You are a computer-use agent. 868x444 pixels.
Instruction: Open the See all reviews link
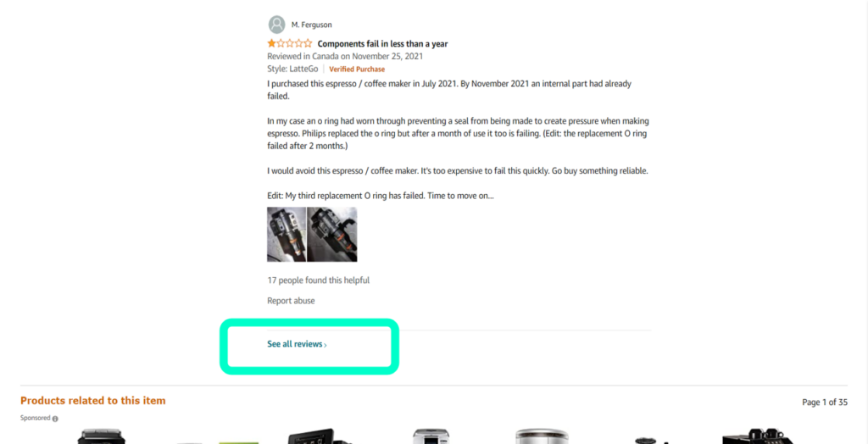coord(297,344)
